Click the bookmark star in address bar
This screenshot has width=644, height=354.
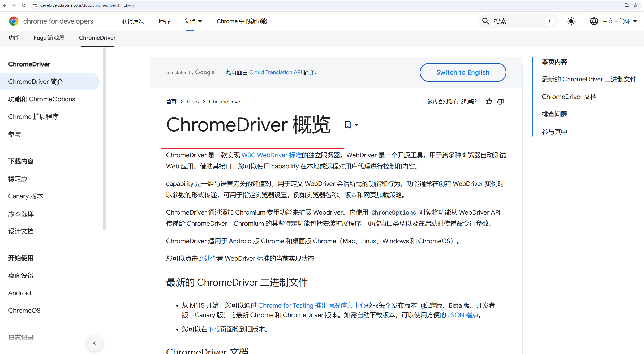coord(635,5)
